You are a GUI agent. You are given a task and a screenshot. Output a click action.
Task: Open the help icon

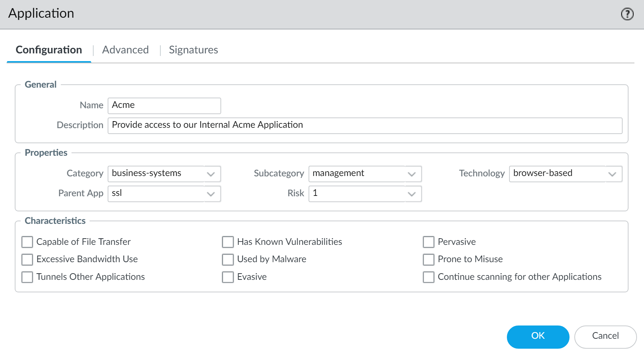pos(627,14)
